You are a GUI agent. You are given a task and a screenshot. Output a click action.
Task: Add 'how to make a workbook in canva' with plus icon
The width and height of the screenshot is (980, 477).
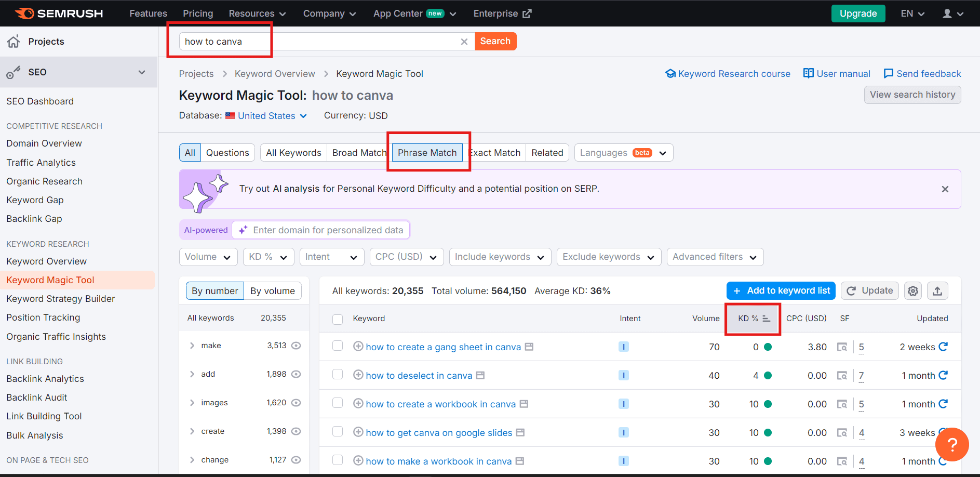coord(358,461)
